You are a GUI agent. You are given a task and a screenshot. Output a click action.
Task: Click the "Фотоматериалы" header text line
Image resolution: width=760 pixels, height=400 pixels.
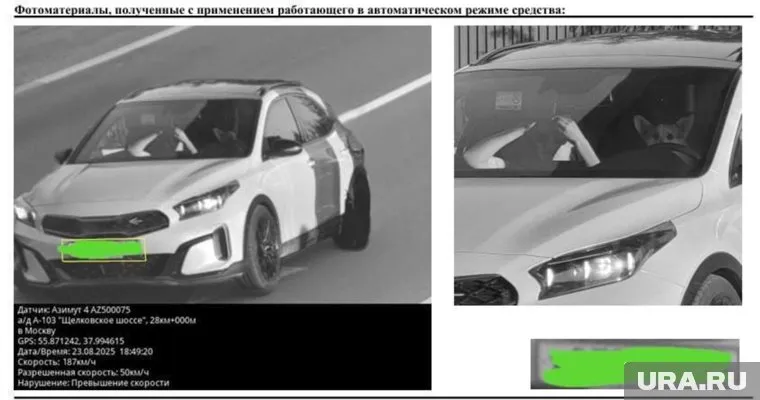[x=289, y=9]
